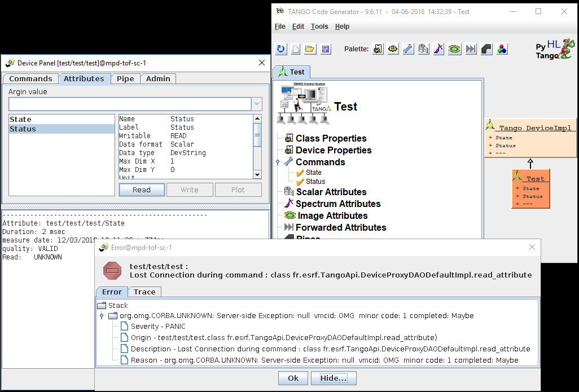Click the Write button
The height and width of the screenshot is (392, 579).
(x=190, y=190)
